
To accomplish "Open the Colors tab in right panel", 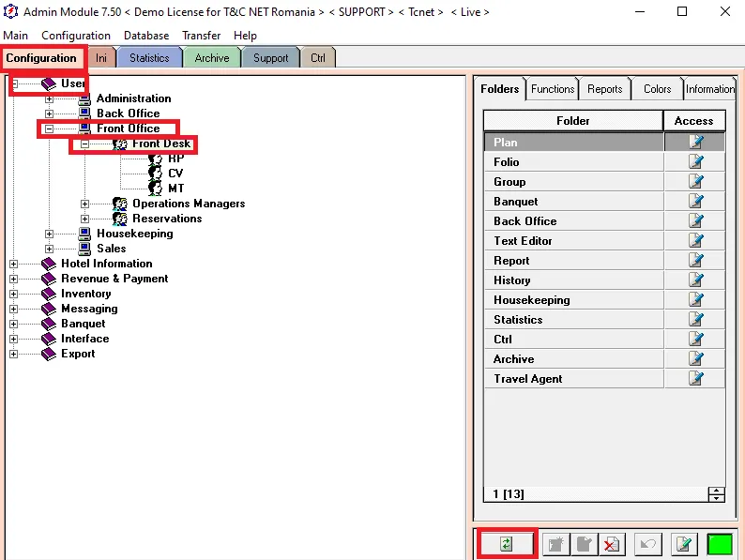I will [x=657, y=89].
